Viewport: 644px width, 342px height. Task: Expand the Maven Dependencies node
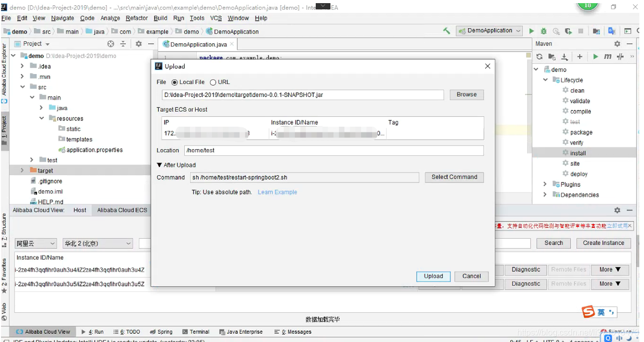pos(545,194)
